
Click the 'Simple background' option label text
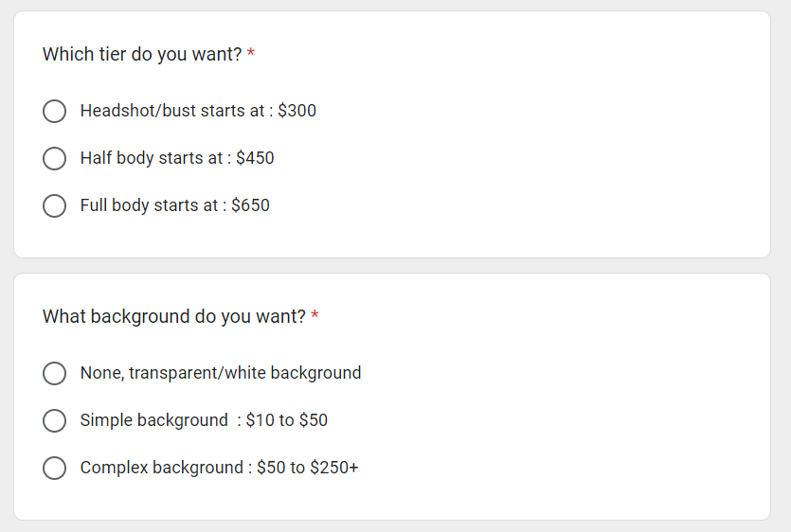coord(153,420)
